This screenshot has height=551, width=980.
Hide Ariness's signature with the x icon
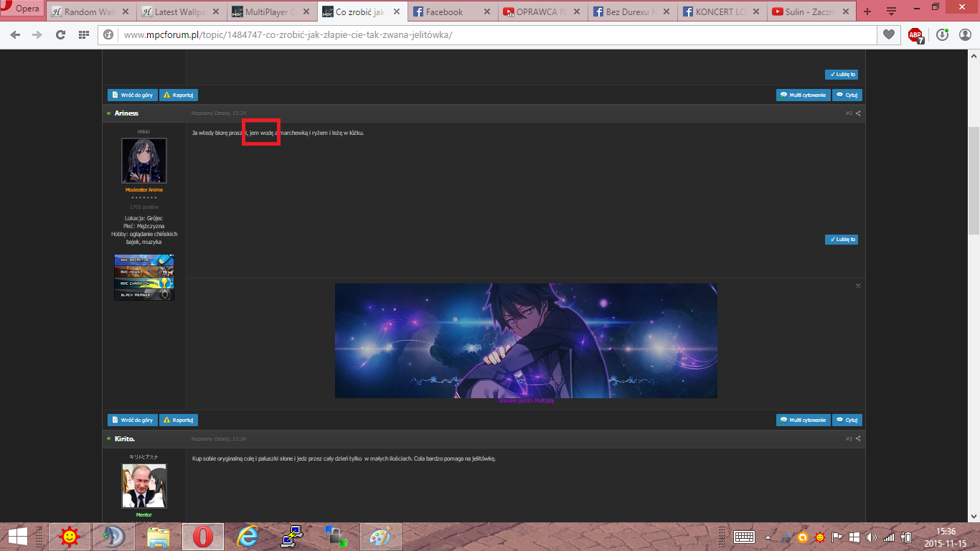tap(858, 286)
